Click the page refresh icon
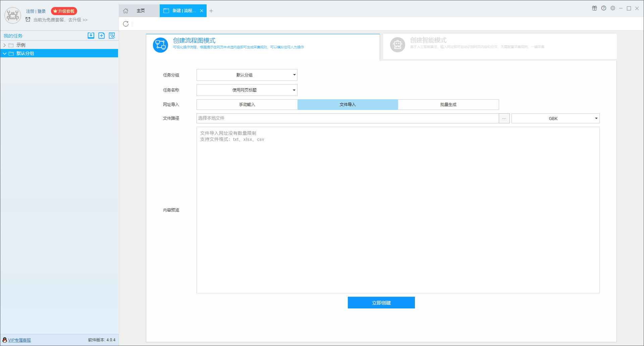 coord(126,24)
